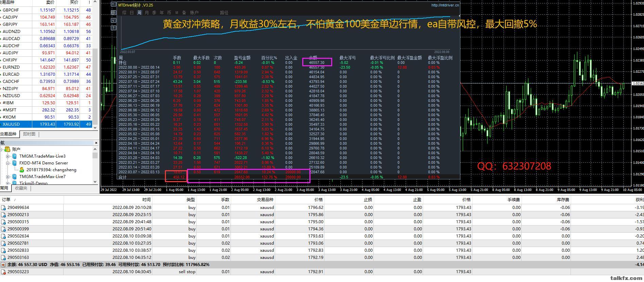Select the 2022.07.18 ~ 2022.07.24 weekly row
644x282 pixels.
pyautogui.click(x=288, y=82)
